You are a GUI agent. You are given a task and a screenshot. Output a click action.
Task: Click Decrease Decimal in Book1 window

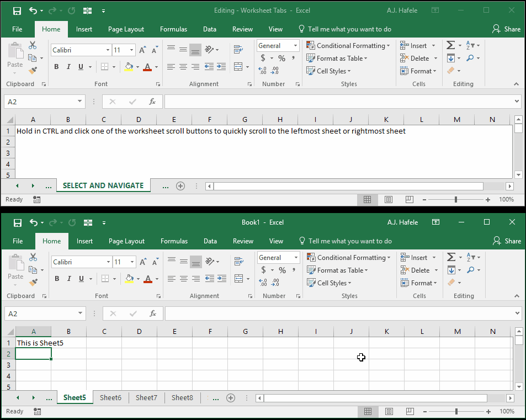(275, 283)
